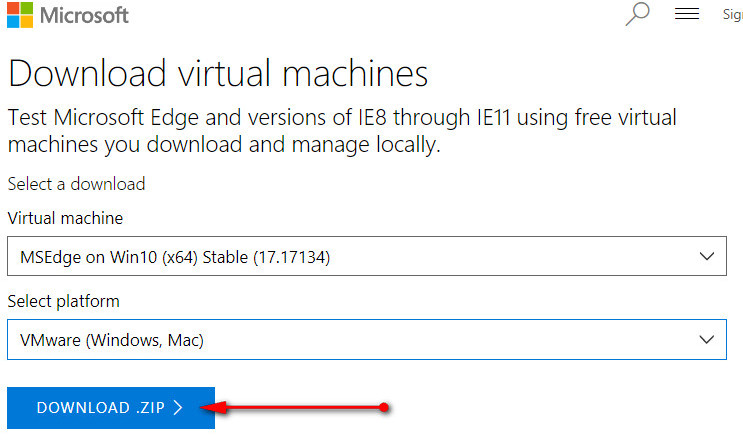Click the Microsoft wordmark text
The image size is (743, 443).
click(x=82, y=15)
